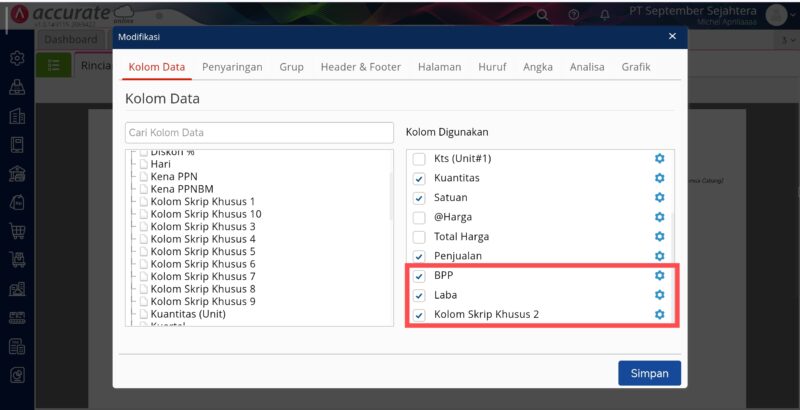
Task: Select Kolom Skrip Khusus 10 in list
Action: click(205, 214)
